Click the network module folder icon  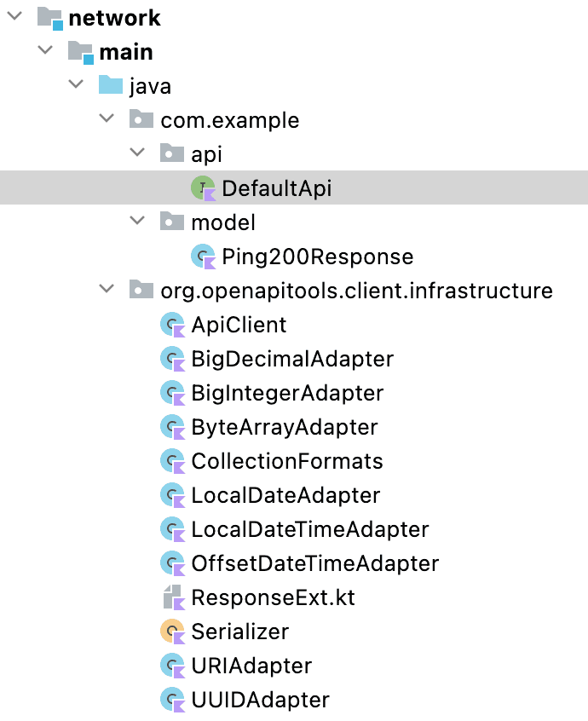50,18
